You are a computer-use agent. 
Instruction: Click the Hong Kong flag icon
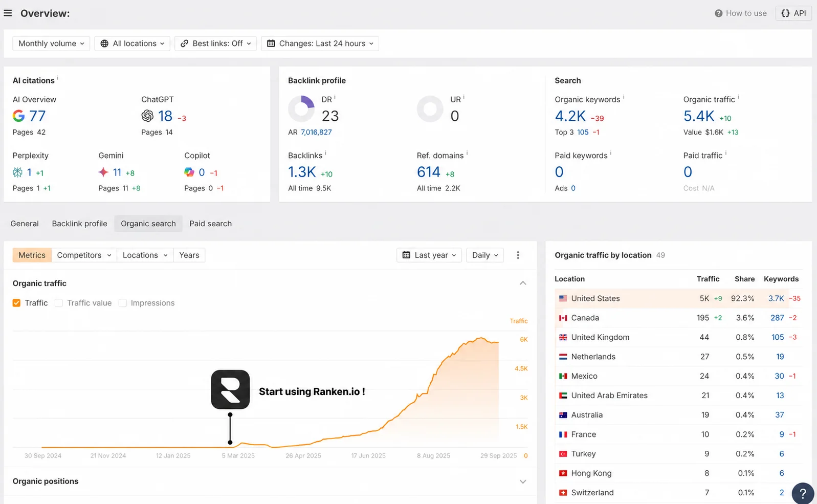(x=563, y=473)
